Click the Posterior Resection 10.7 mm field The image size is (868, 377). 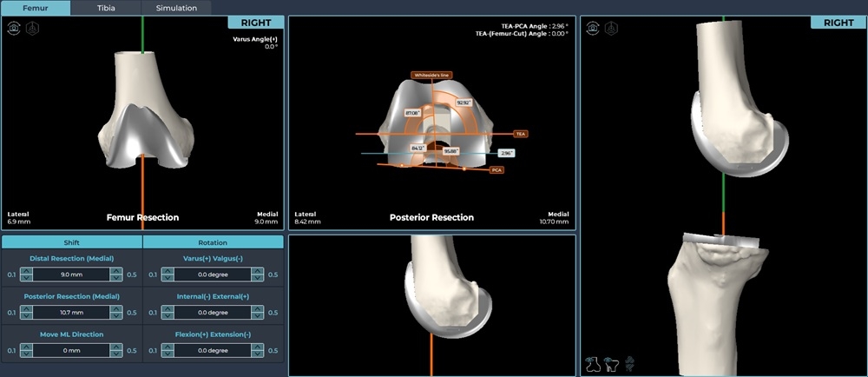[x=71, y=313]
